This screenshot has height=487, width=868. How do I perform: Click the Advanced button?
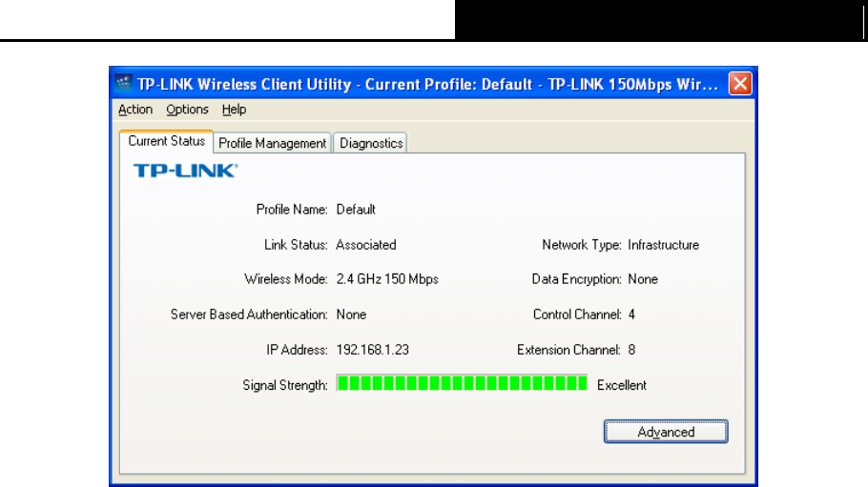point(666,432)
